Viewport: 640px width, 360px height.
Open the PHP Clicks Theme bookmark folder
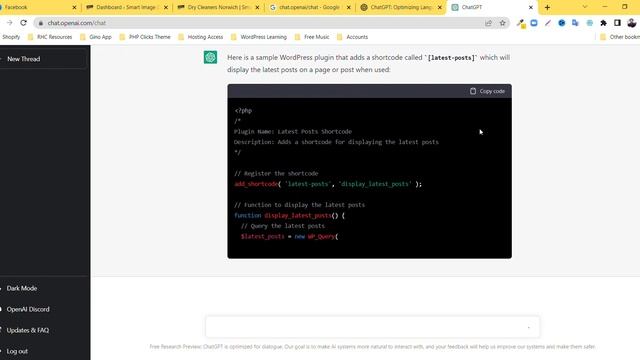145,37
